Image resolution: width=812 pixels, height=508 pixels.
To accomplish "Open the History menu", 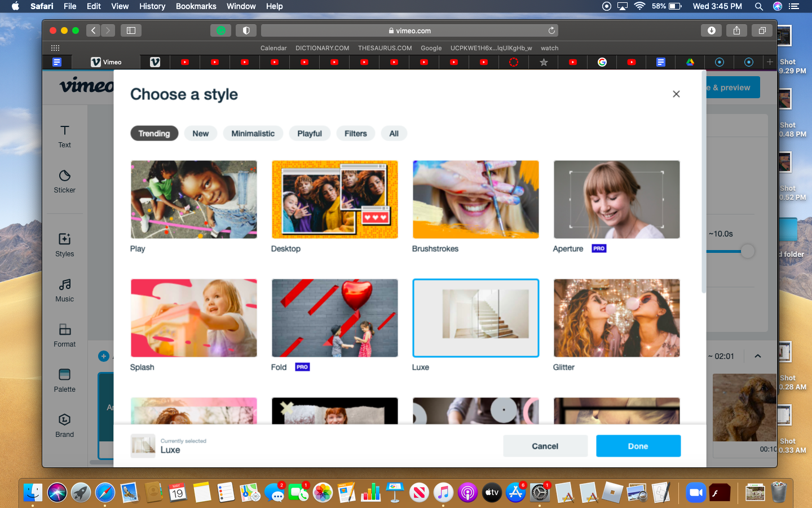I will coord(152,6).
